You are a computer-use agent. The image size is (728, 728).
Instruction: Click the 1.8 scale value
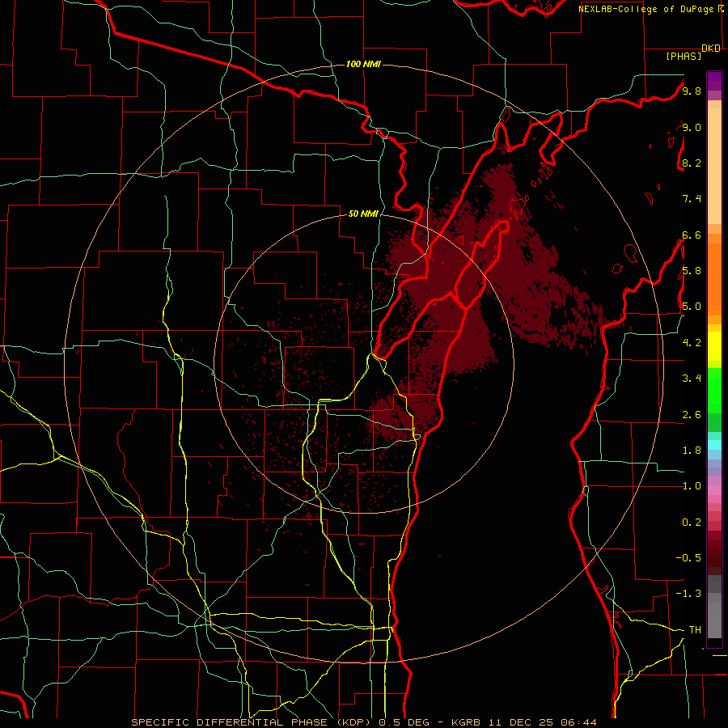pos(692,450)
